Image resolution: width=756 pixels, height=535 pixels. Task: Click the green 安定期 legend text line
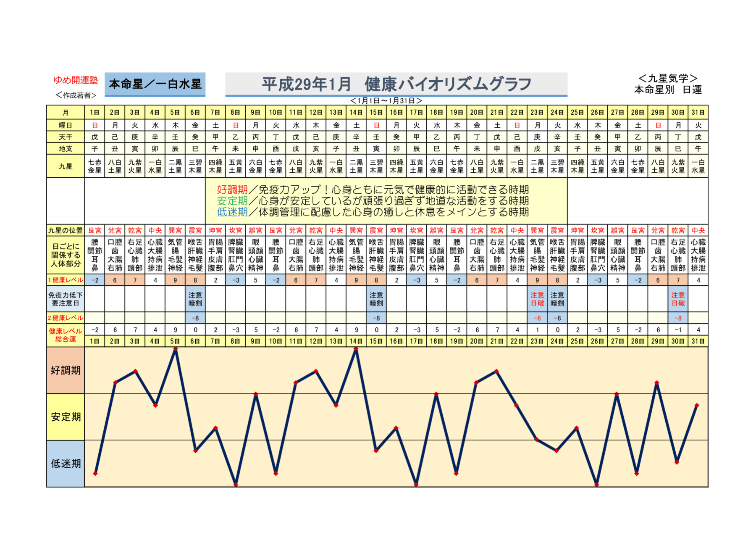372,201
